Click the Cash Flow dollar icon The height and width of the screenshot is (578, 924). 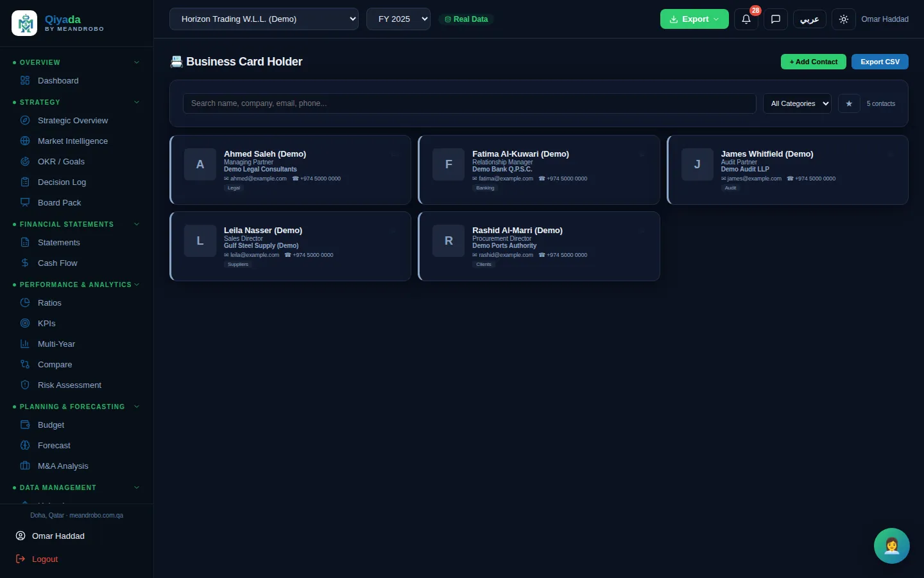pyautogui.click(x=25, y=263)
